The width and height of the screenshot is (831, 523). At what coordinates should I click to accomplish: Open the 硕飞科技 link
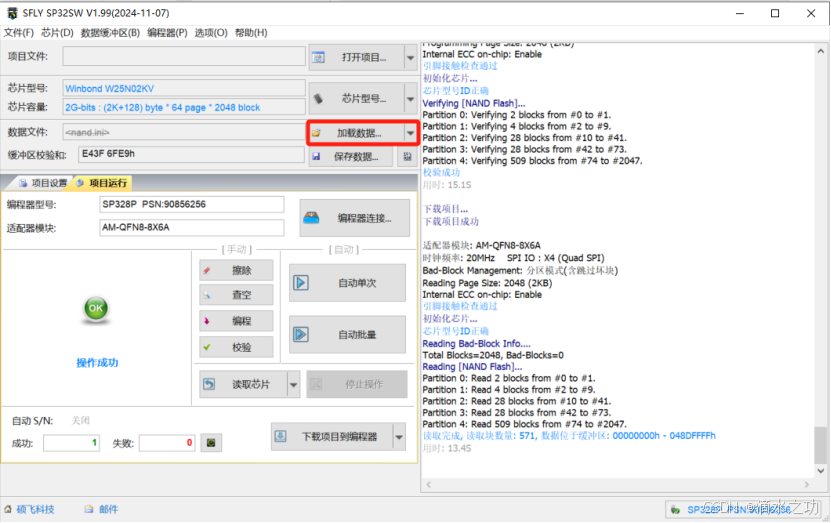(x=35, y=509)
